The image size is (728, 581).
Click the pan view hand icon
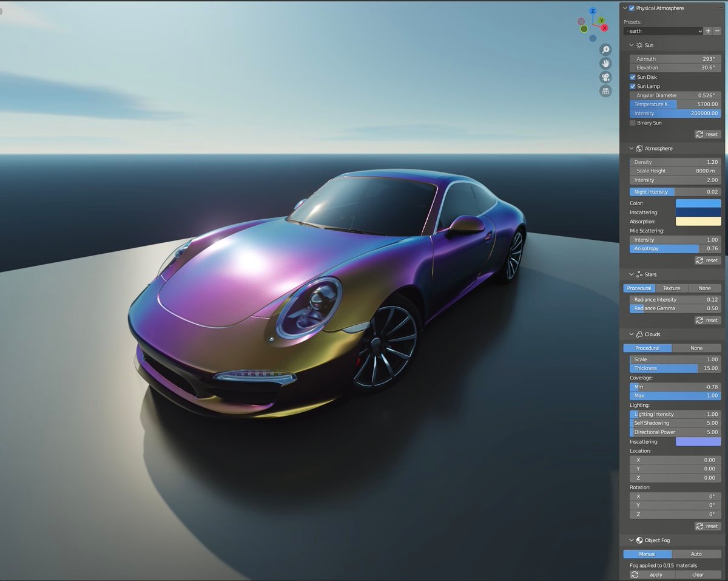605,63
